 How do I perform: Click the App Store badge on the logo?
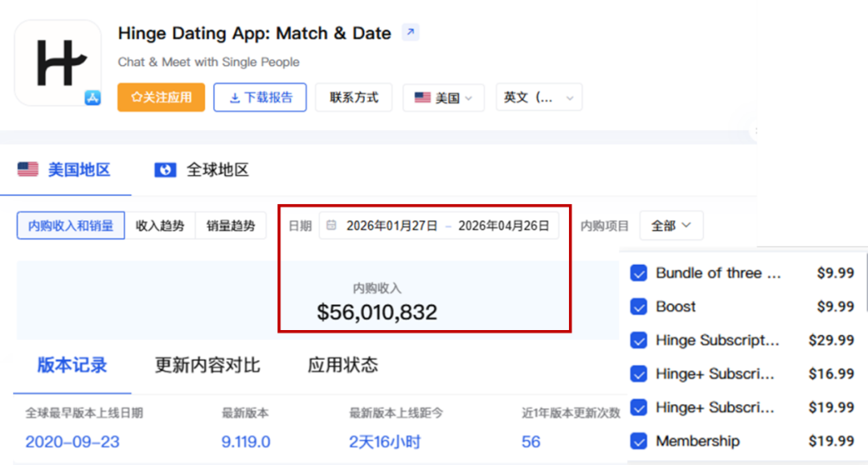92,98
